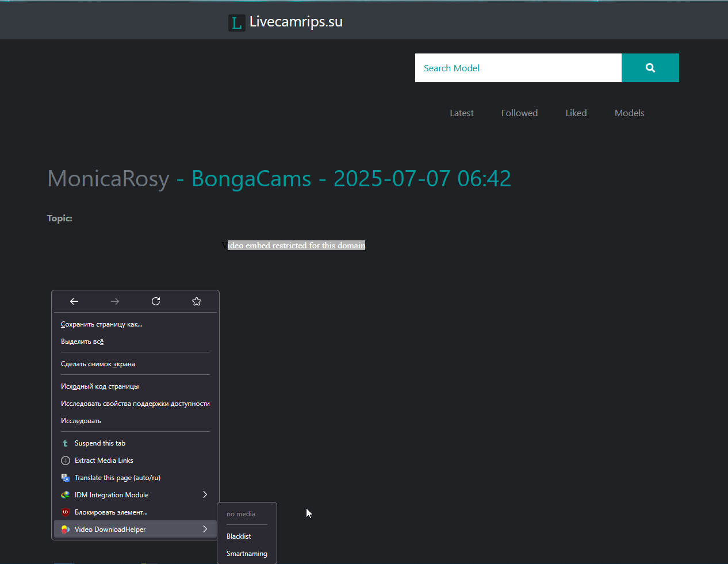This screenshot has height=564, width=728.
Task: Open the Models navigation link
Action: click(629, 113)
